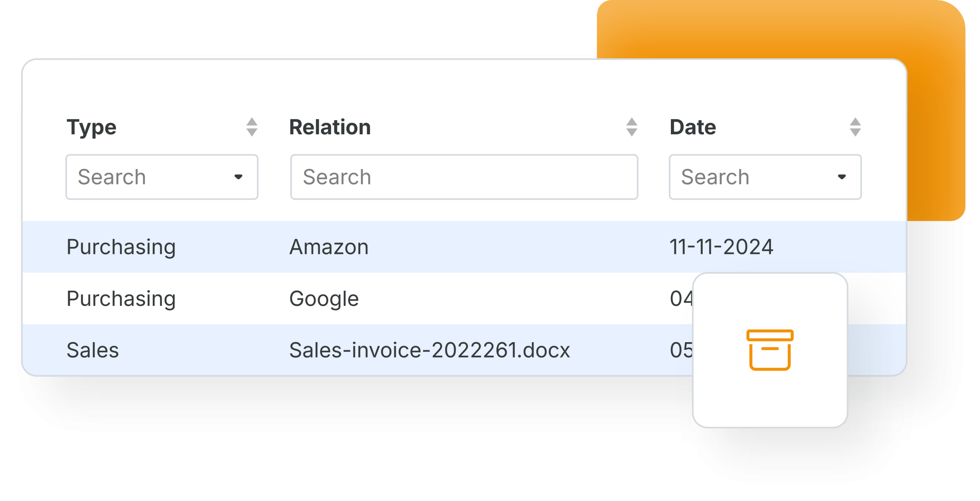Click the Type filter search box
The image size is (980, 501).
[162, 177]
